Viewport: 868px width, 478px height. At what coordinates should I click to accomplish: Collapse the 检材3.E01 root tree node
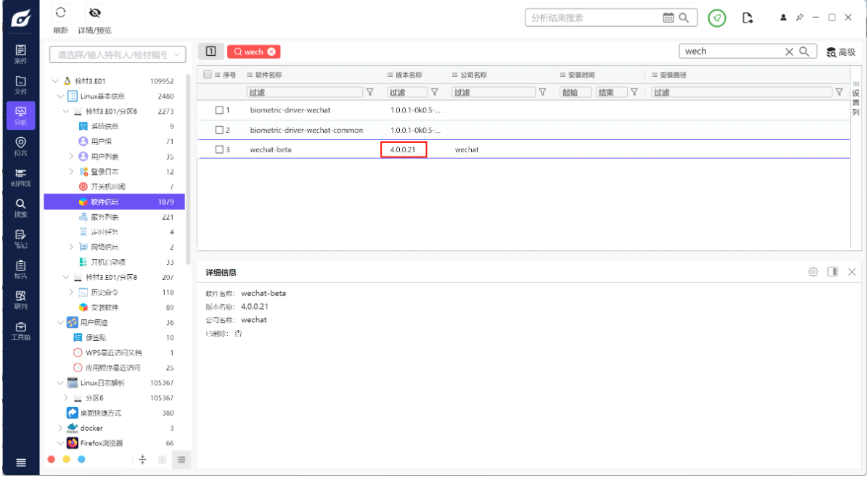coord(55,81)
